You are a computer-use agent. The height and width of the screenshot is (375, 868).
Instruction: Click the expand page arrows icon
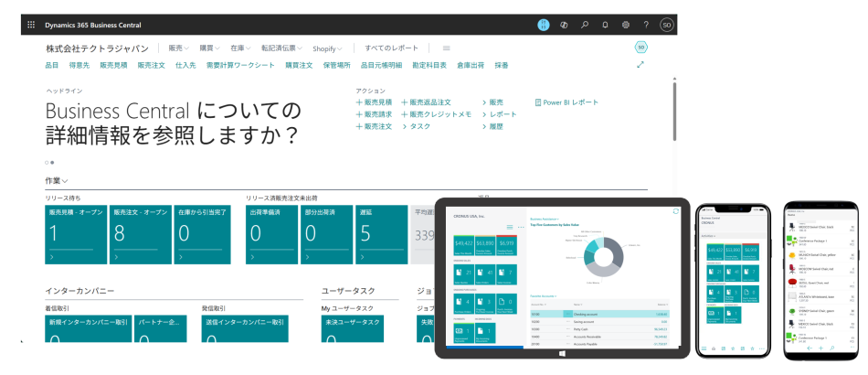click(640, 65)
